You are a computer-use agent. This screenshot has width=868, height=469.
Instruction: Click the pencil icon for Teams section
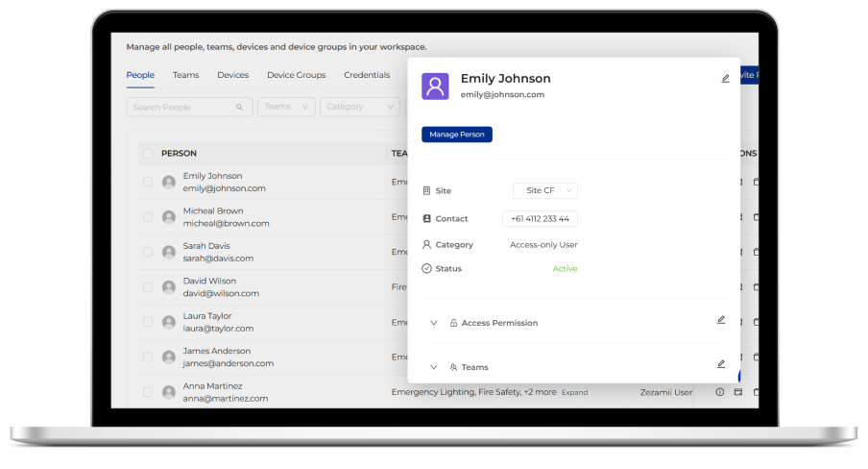720,364
